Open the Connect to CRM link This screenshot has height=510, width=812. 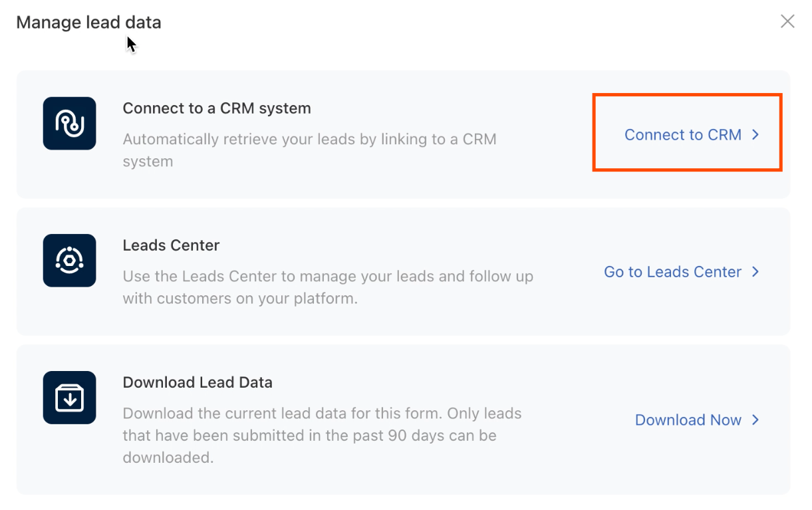[682, 135]
